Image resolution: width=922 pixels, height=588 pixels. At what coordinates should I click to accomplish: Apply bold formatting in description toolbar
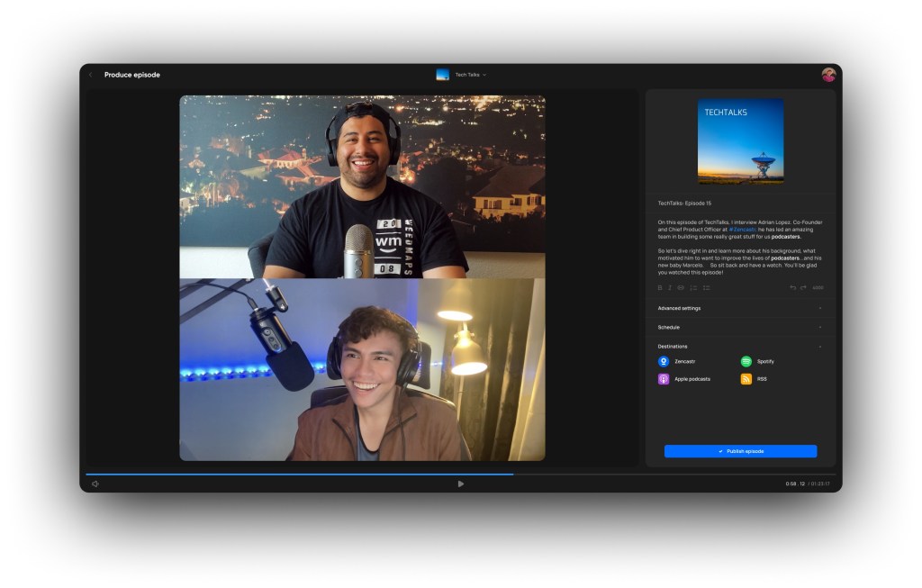point(660,288)
